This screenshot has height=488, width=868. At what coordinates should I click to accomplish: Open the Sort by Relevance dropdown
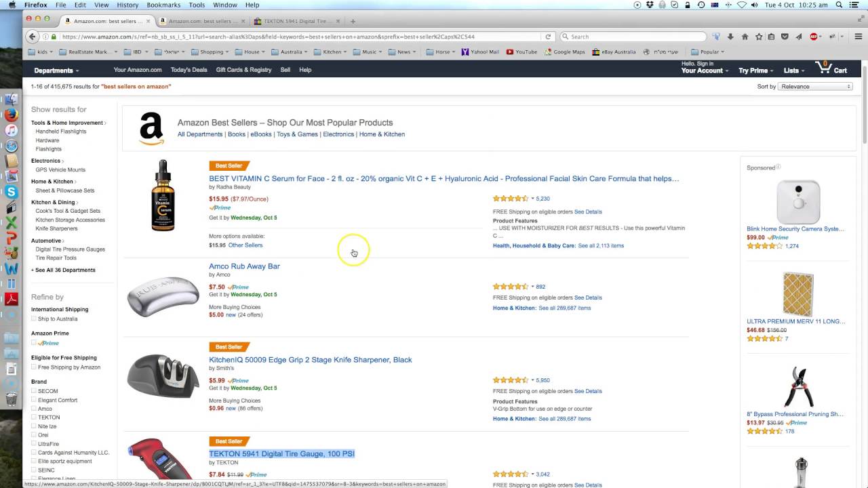click(x=815, y=87)
